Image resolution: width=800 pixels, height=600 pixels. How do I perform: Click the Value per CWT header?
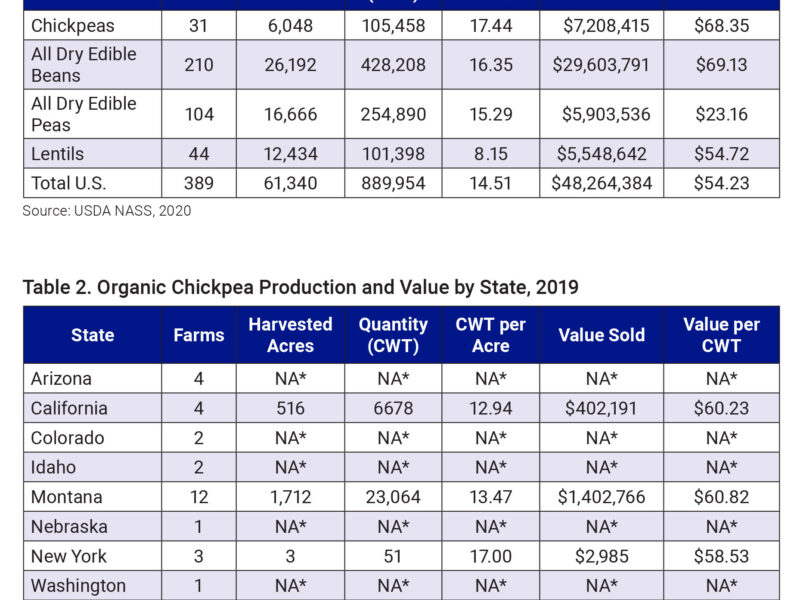721,335
